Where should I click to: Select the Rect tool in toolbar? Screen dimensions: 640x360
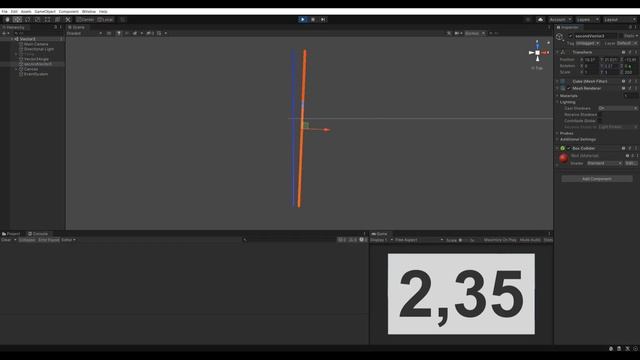click(x=47, y=20)
